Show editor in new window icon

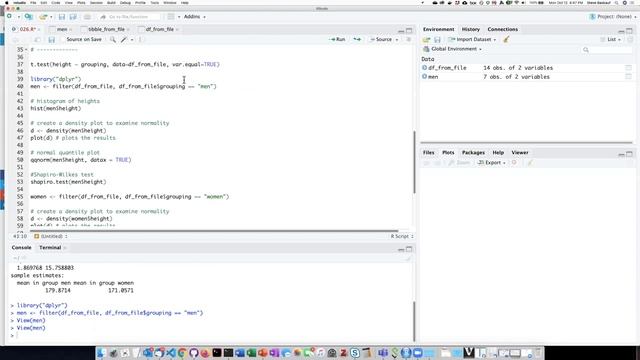37,40
